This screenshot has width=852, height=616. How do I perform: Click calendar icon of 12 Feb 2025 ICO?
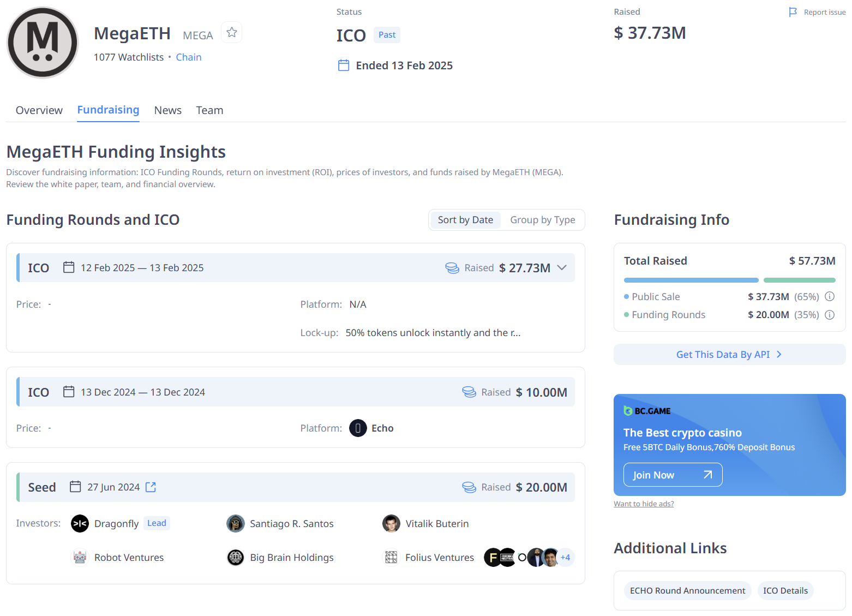point(69,267)
